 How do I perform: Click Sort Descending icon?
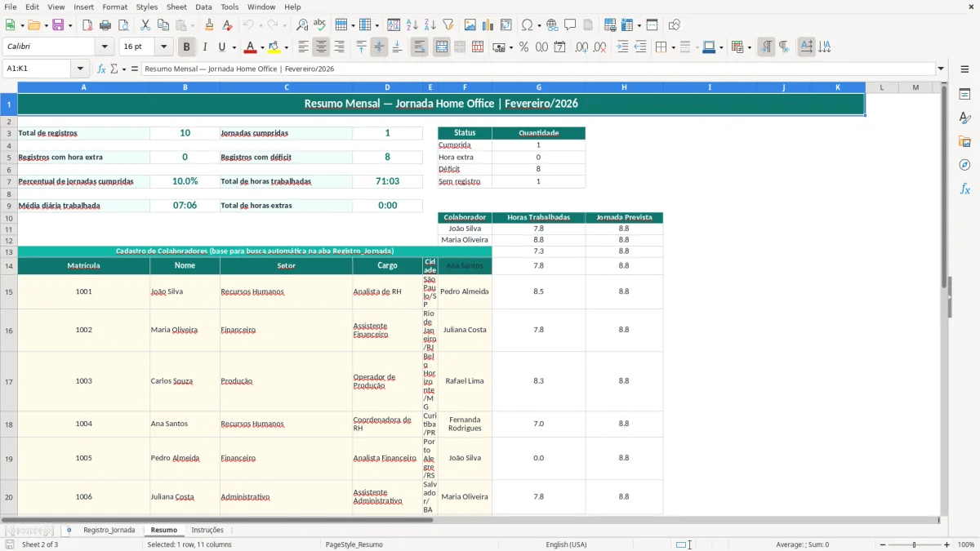coord(430,25)
